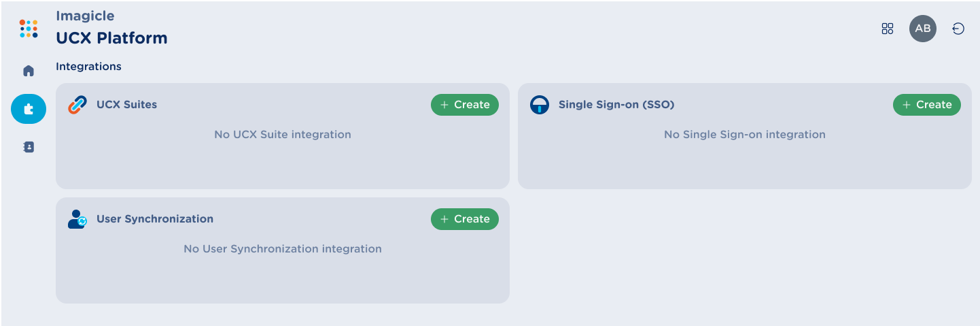
Task: Go to Home in the sidebar
Action: (29, 71)
